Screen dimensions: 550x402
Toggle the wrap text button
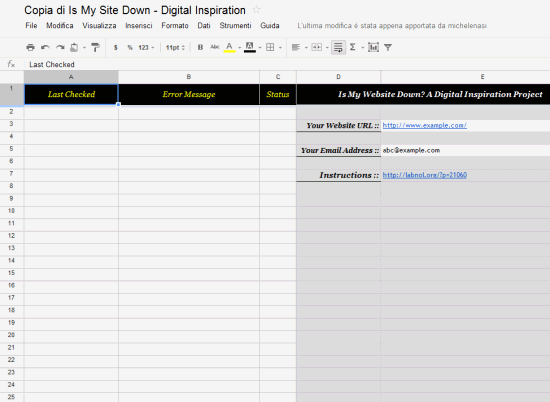[x=338, y=47]
